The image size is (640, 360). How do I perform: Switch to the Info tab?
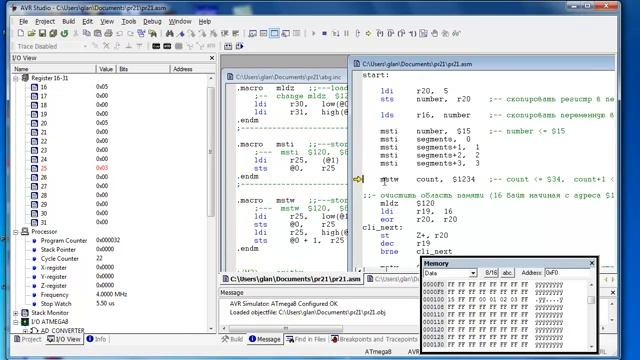(x=97, y=339)
